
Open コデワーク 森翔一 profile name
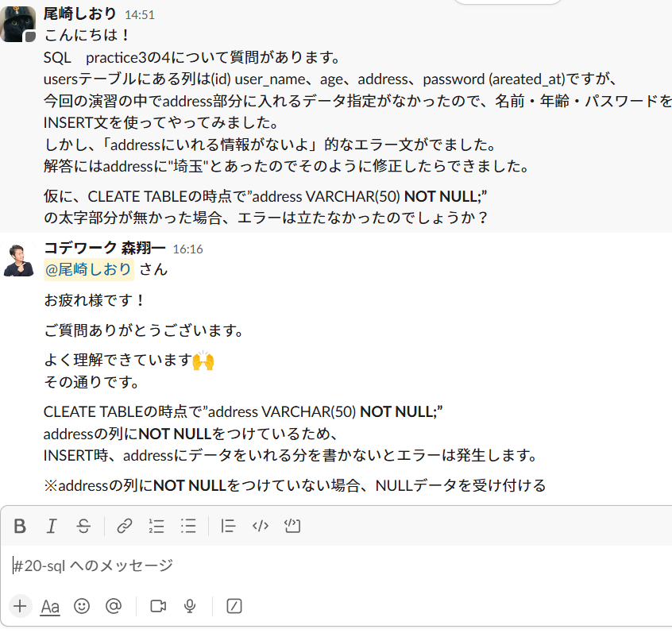pyautogui.click(x=105, y=248)
